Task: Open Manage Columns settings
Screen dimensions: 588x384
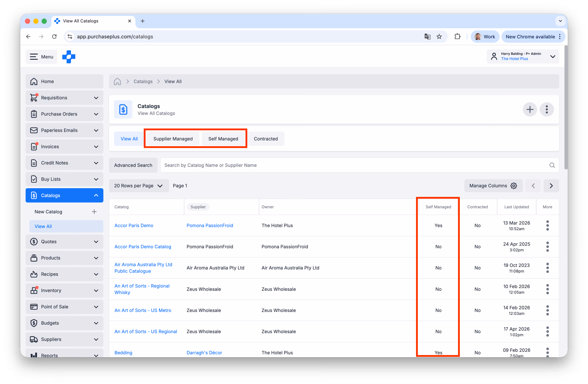Action: pos(493,186)
